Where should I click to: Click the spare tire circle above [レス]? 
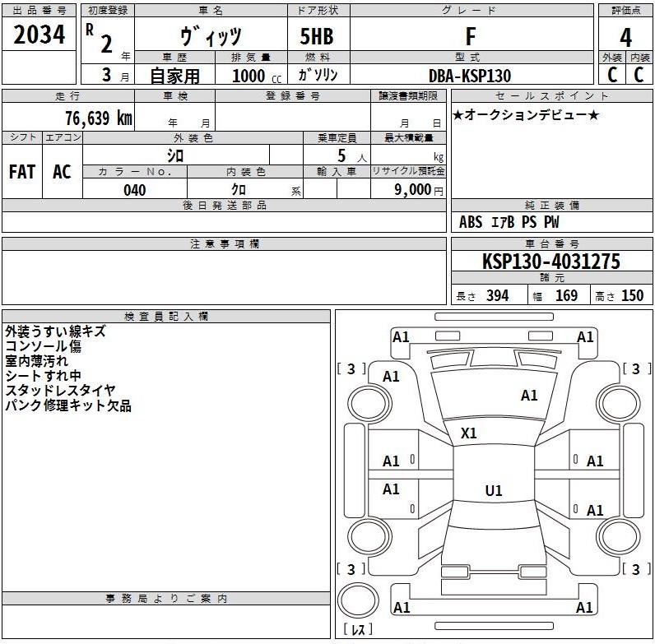point(358,600)
